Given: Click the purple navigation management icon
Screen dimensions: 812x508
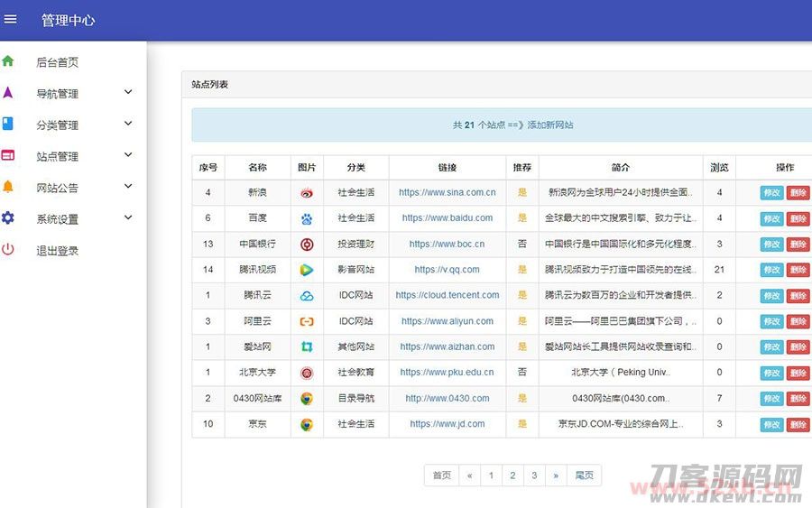Looking at the screenshot, I should pos(8,93).
